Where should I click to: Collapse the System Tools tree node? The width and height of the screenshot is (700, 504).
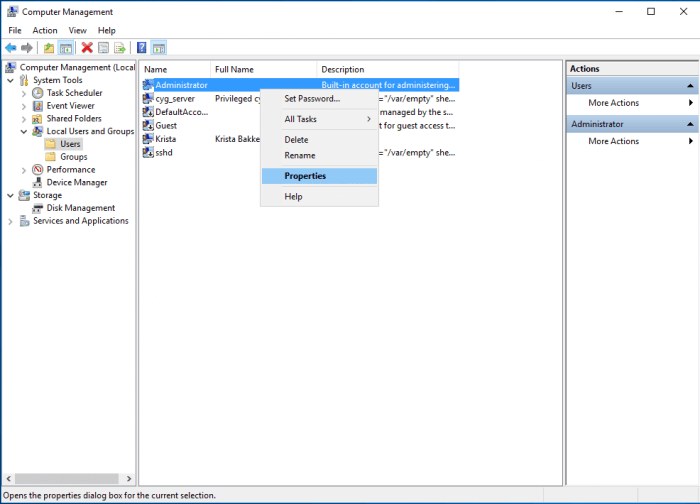pyautogui.click(x=11, y=81)
